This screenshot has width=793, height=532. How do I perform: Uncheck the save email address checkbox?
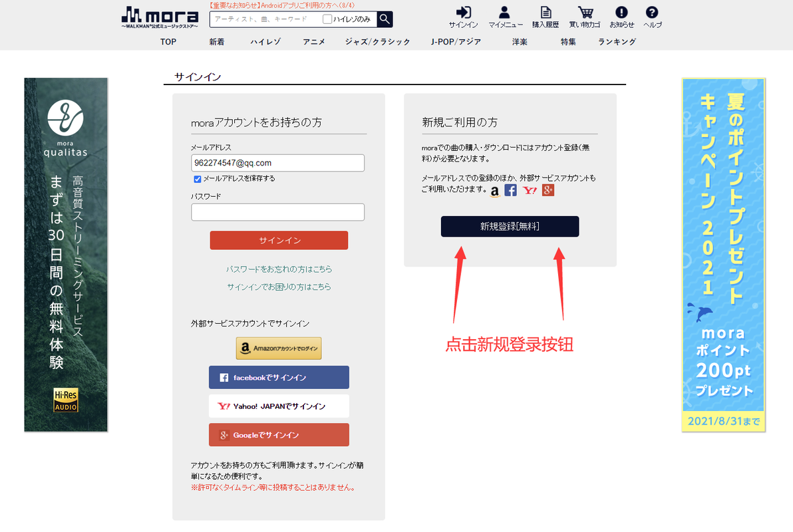(197, 179)
